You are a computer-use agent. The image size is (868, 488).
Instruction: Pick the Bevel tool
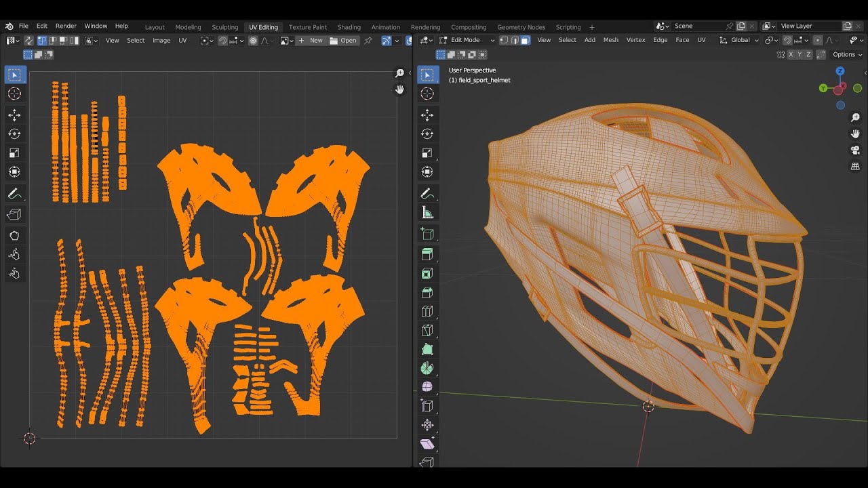(x=427, y=293)
